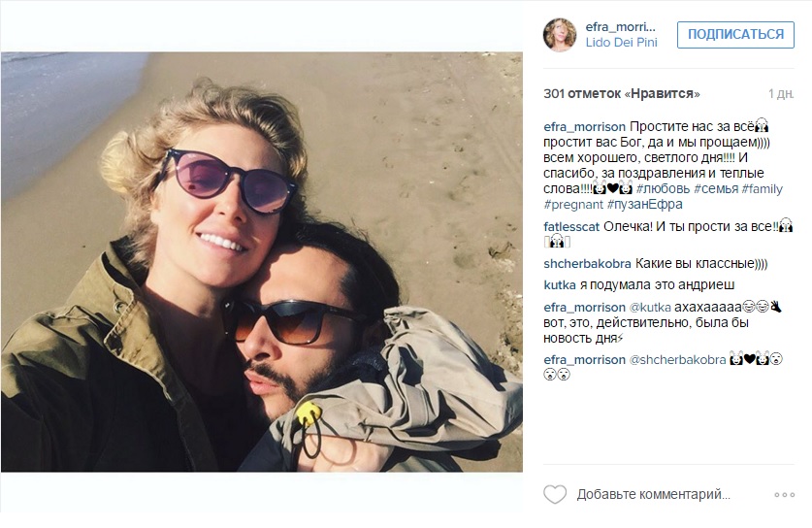
Task: Open commenter kutka's profile
Action: tap(560, 285)
